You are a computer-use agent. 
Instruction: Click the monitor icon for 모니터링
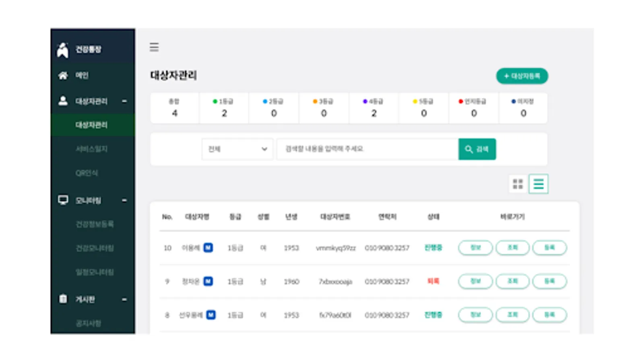[63, 200]
